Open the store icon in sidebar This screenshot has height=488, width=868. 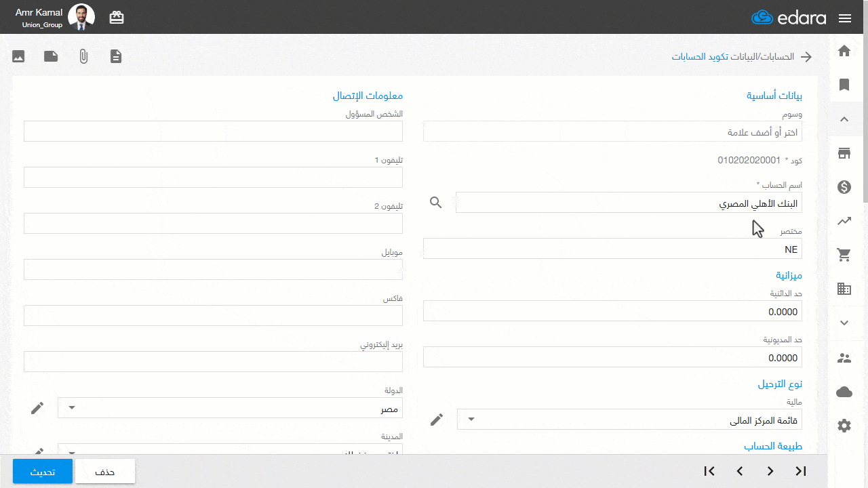844,153
